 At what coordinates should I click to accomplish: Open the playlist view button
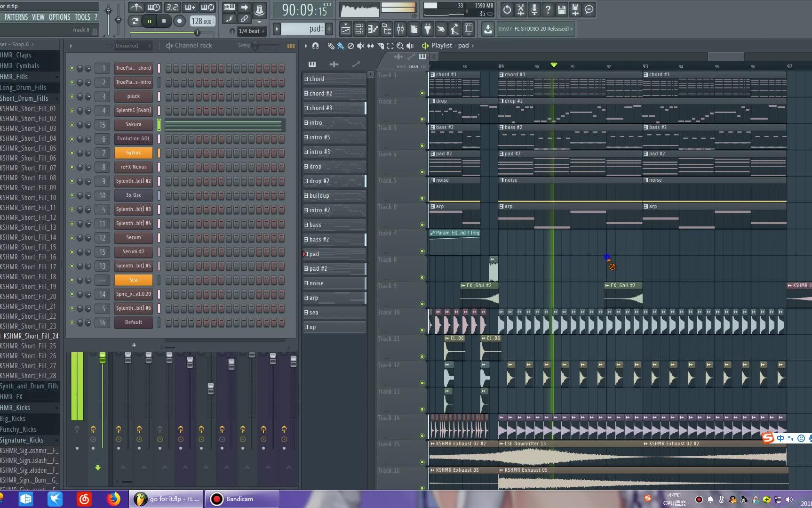(x=345, y=29)
